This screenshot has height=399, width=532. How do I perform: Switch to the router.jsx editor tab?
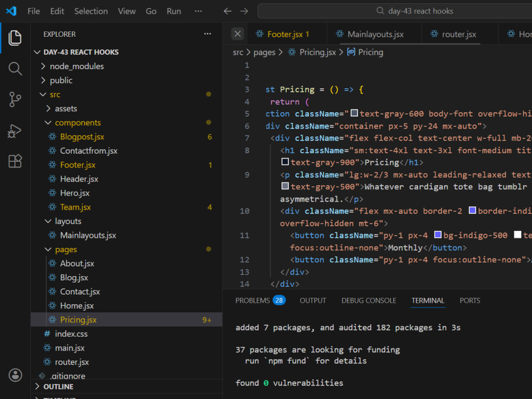(x=459, y=34)
